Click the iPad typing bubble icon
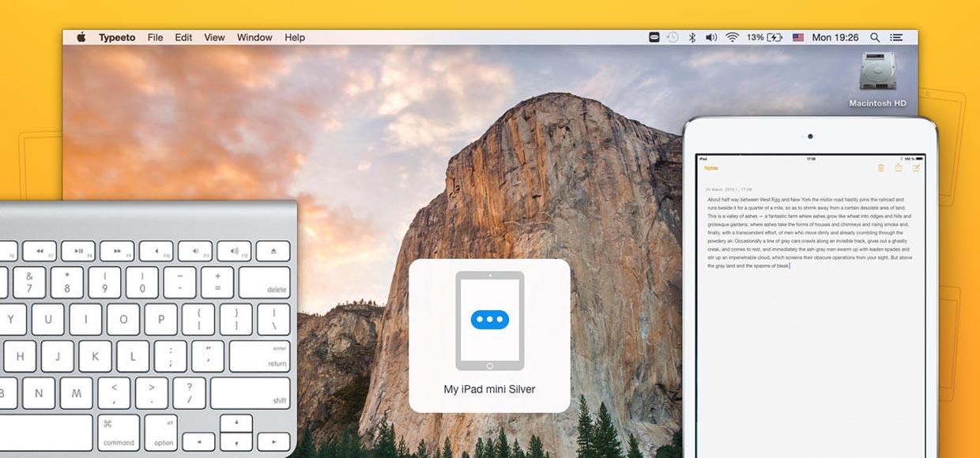This screenshot has height=458, width=980. (x=489, y=320)
